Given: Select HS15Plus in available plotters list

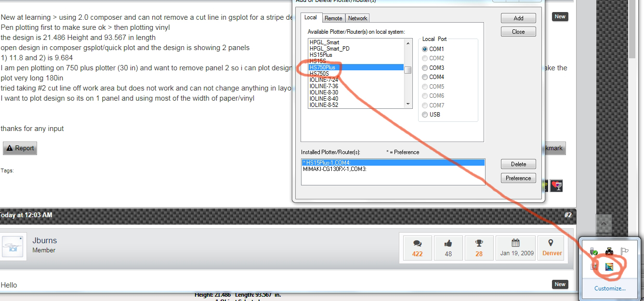Looking at the screenshot, I should coord(356,55).
